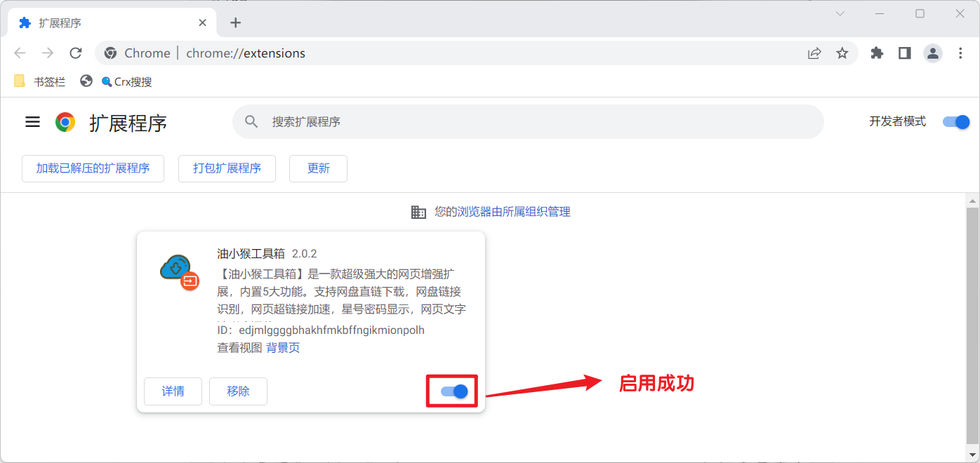
Task: Select the 扩展程序 browser tab
Action: click(x=105, y=22)
